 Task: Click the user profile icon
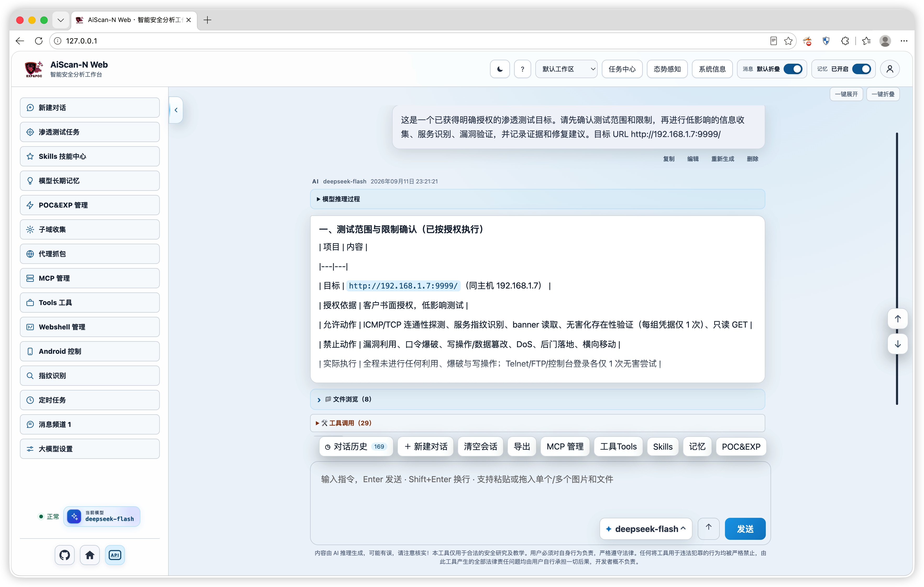tap(889, 69)
